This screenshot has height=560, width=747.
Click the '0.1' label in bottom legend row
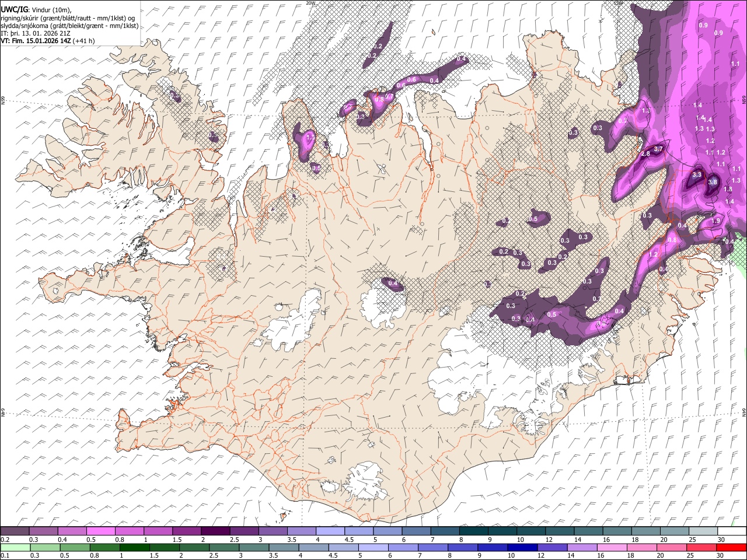(5, 555)
